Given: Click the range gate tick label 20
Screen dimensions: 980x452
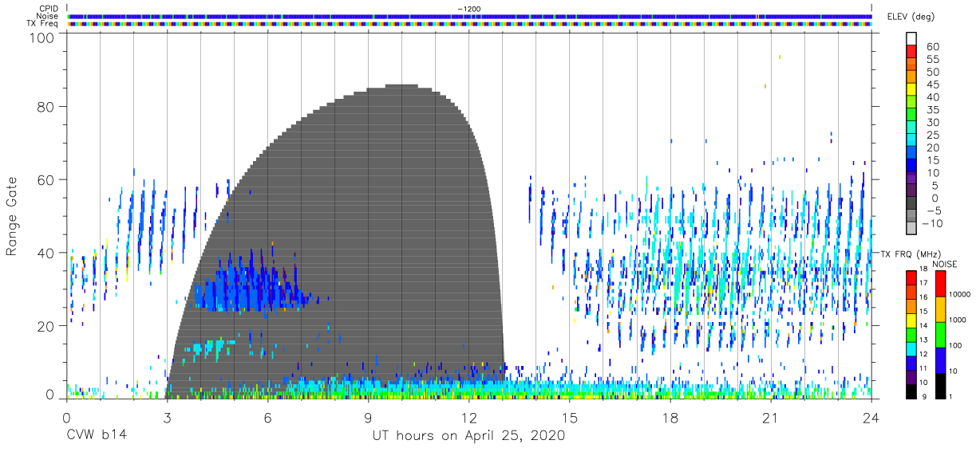Looking at the screenshot, I should tap(46, 326).
